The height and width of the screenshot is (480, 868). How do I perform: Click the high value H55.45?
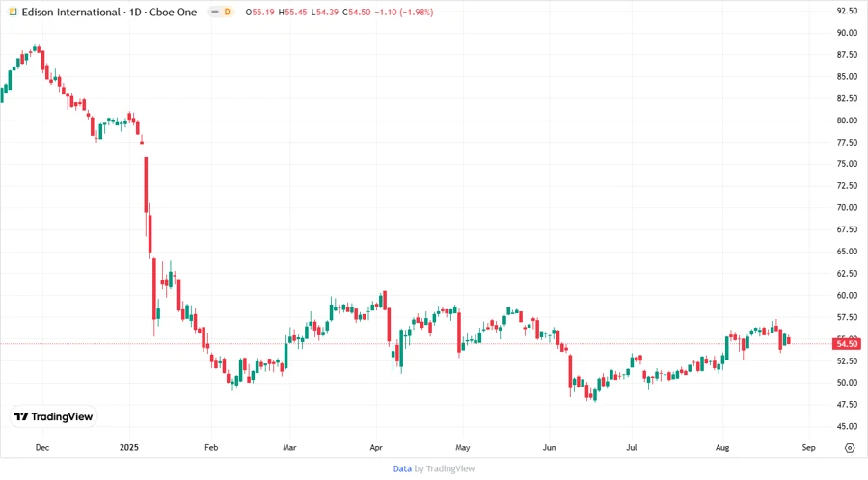[292, 13]
